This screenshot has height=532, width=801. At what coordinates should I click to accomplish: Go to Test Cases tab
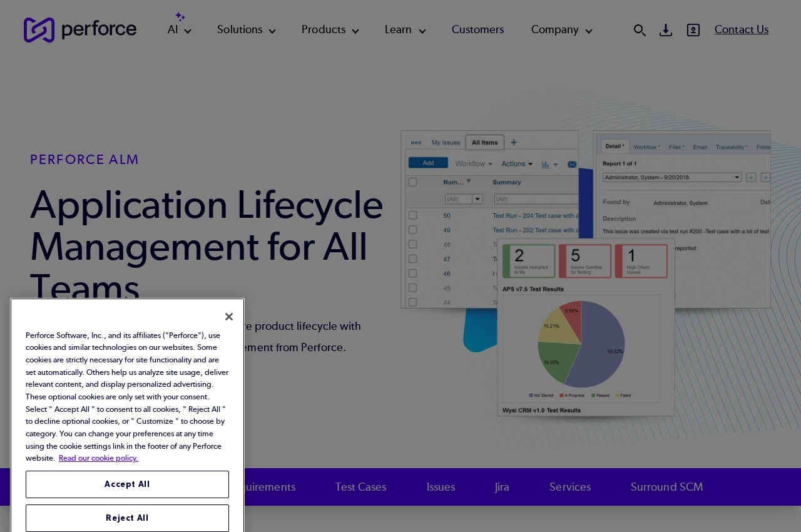(x=360, y=487)
